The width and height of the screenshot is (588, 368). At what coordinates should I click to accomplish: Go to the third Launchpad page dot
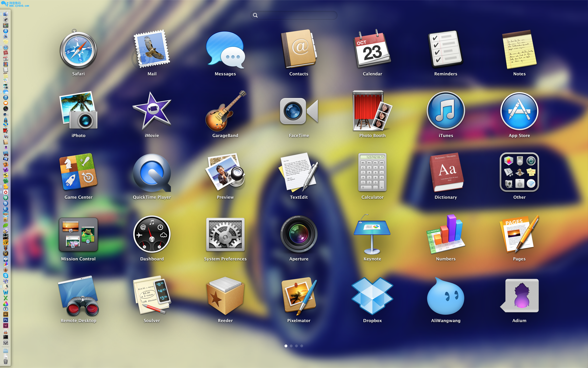click(296, 346)
